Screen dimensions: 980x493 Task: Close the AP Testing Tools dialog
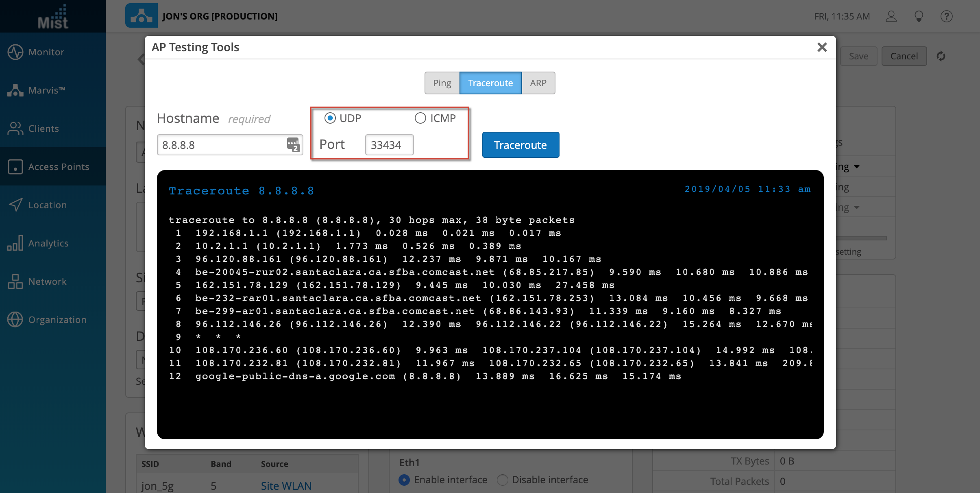click(x=822, y=47)
